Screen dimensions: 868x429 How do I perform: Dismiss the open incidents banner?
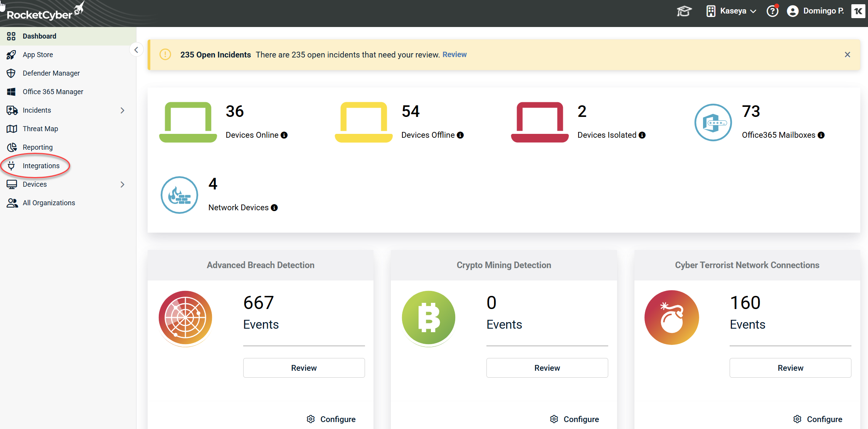847,54
